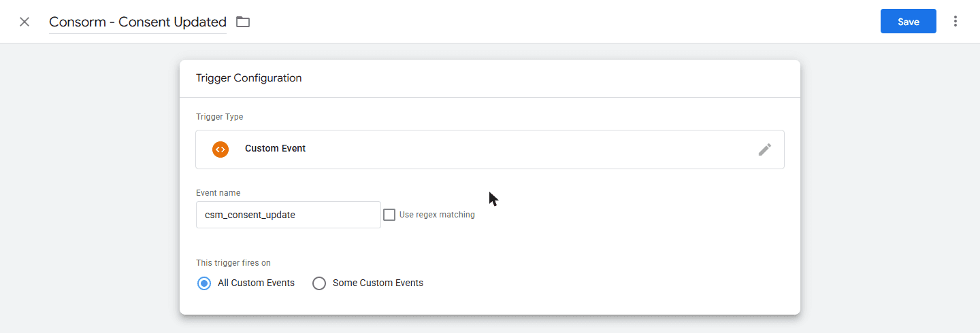Click the Trigger Type label
This screenshot has height=333, width=980.
click(220, 117)
